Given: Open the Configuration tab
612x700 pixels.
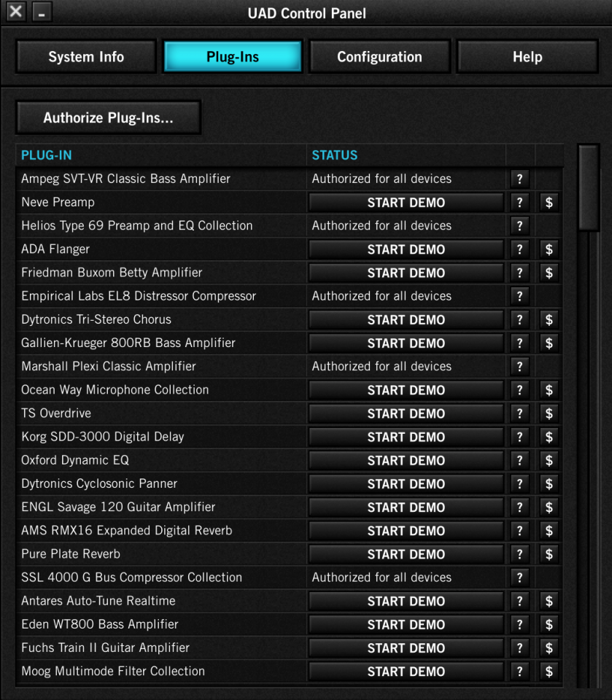Looking at the screenshot, I should [380, 57].
